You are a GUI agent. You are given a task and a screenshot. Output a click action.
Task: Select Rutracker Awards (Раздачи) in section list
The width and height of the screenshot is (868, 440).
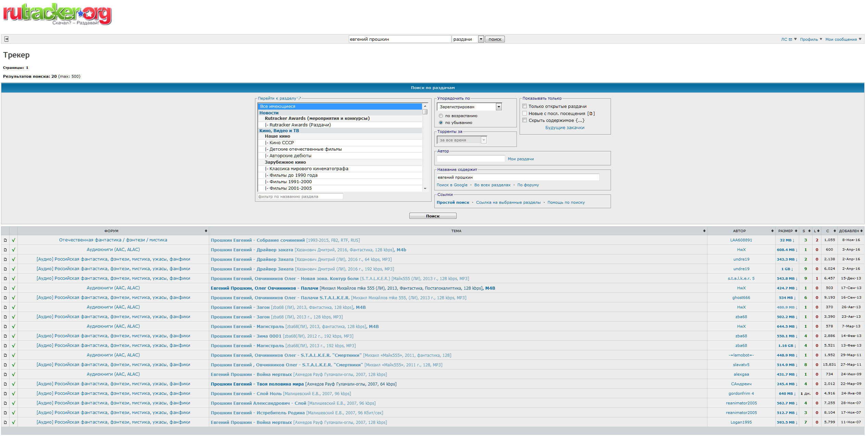point(340,125)
